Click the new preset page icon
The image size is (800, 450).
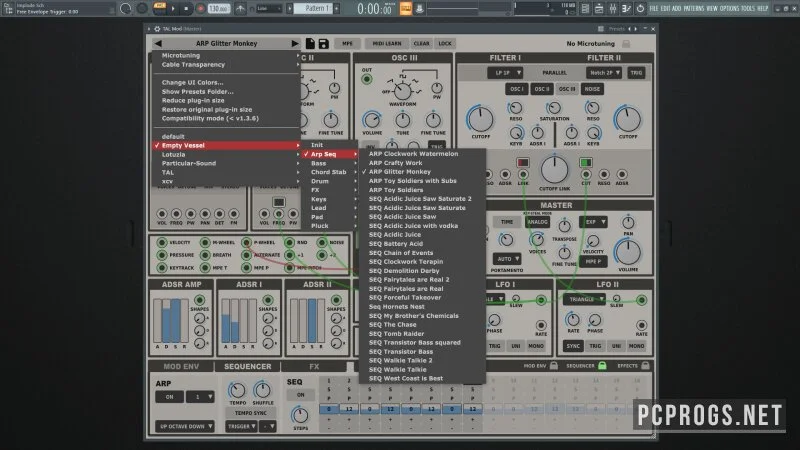coord(310,43)
